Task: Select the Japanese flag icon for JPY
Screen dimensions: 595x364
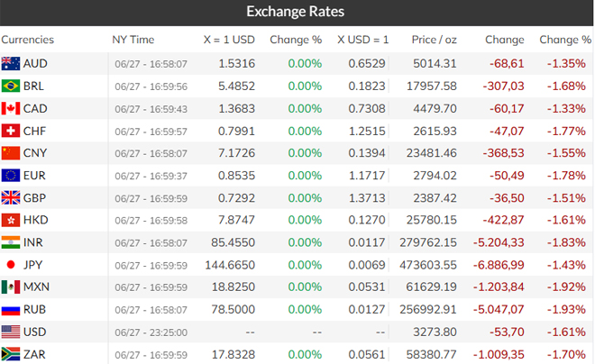Action: [x=11, y=265]
